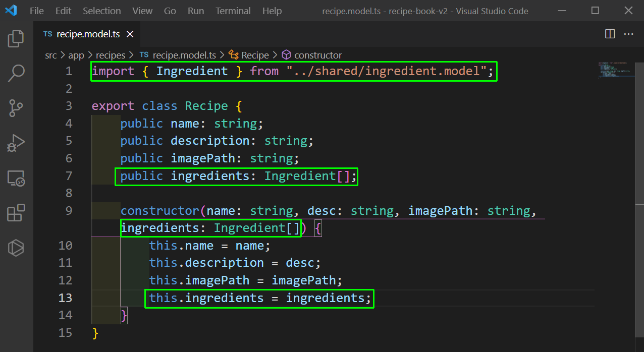Image resolution: width=644 pixels, height=352 pixels.
Task: Click the bottom activity bar play-shaped icon
Action: point(16,247)
